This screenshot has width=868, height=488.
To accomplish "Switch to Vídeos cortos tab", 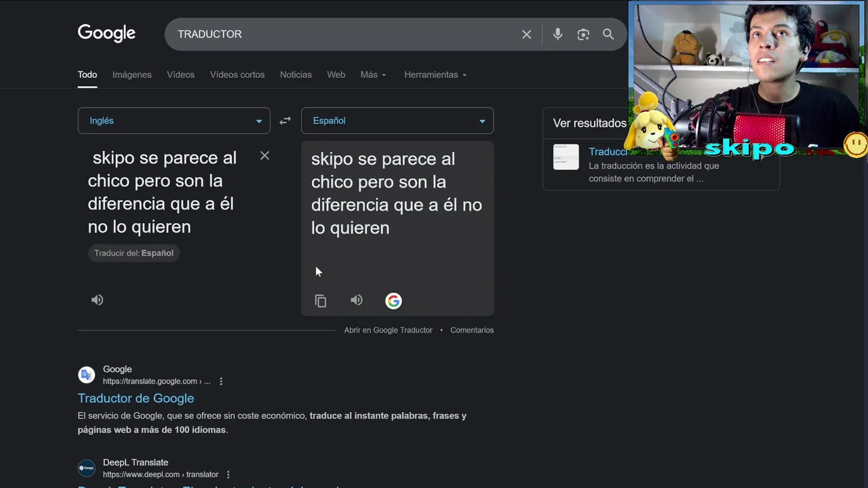I will [237, 75].
